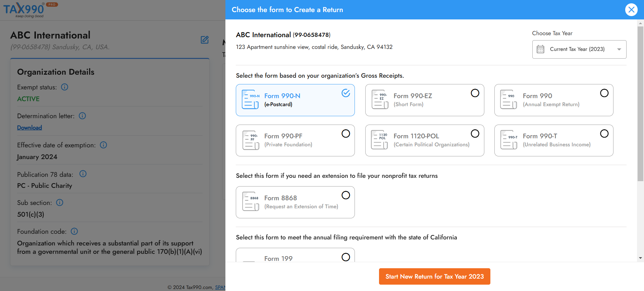Show info for Sub section
644x291 pixels.
click(60, 203)
